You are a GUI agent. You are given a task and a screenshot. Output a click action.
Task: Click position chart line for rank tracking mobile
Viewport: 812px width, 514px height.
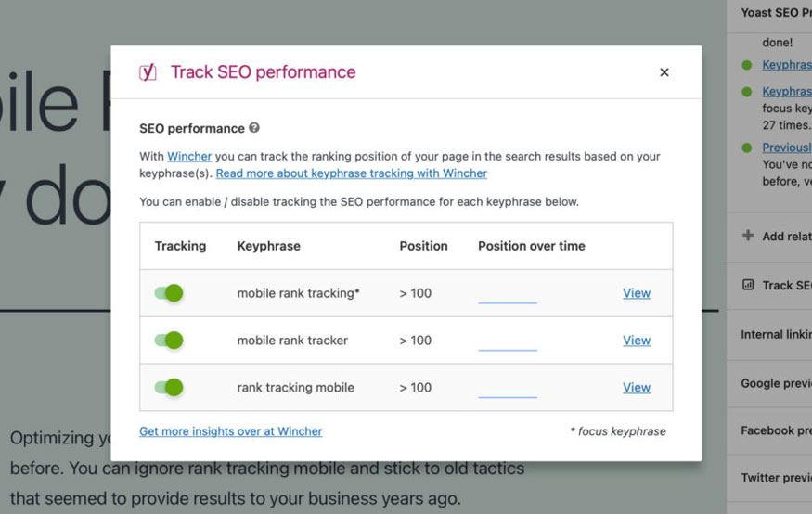tap(508, 397)
